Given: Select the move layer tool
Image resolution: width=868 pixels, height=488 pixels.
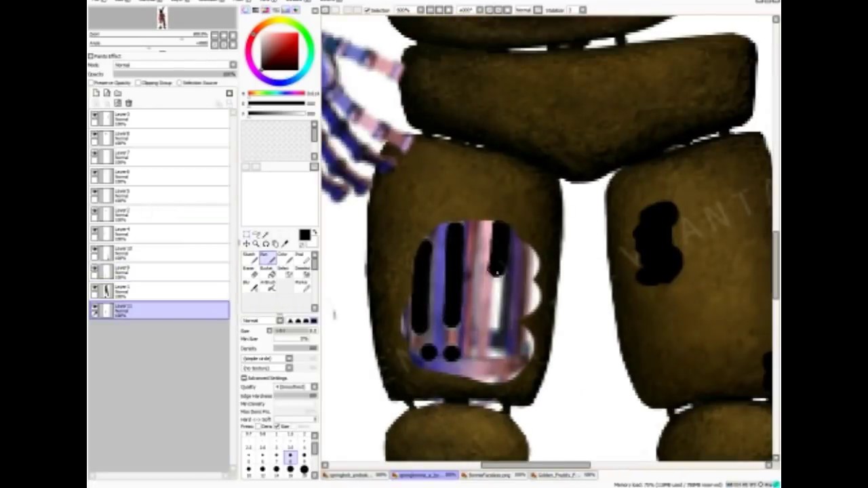Looking at the screenshot, I should [247, 243].
